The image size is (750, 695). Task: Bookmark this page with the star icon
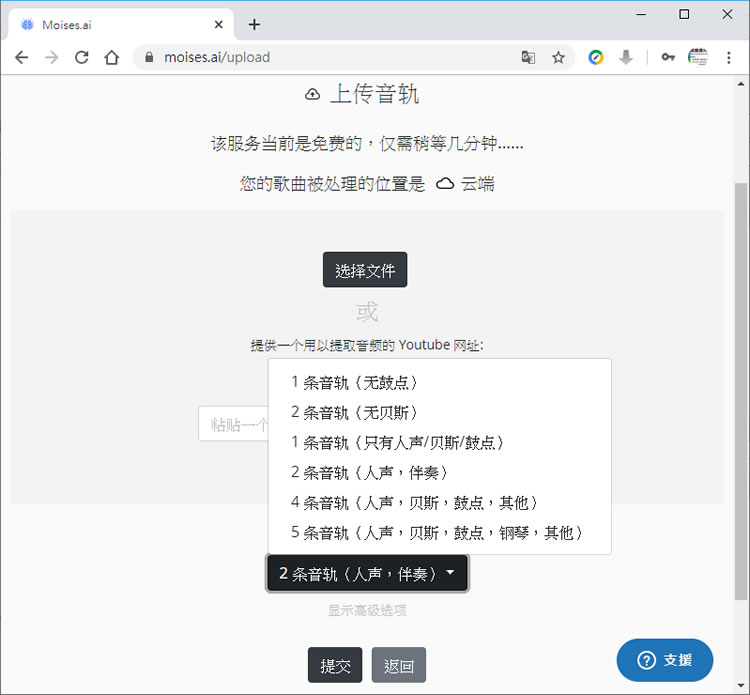[558, 58]
